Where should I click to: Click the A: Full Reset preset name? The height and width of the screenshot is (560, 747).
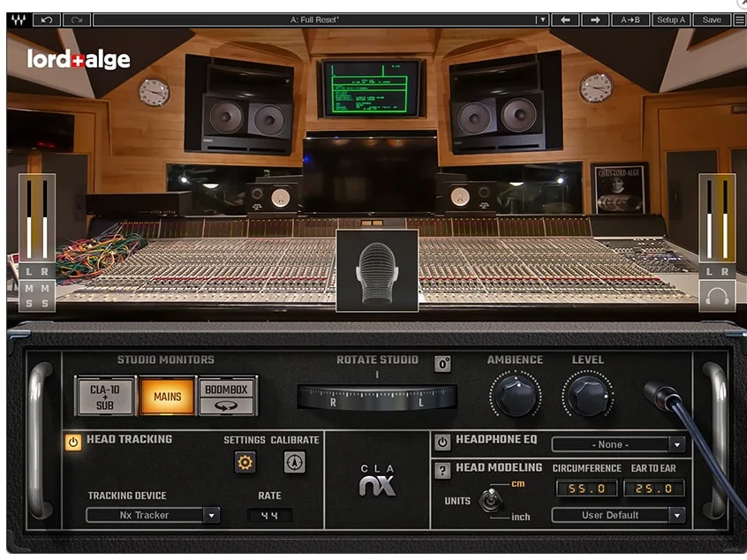314,20
